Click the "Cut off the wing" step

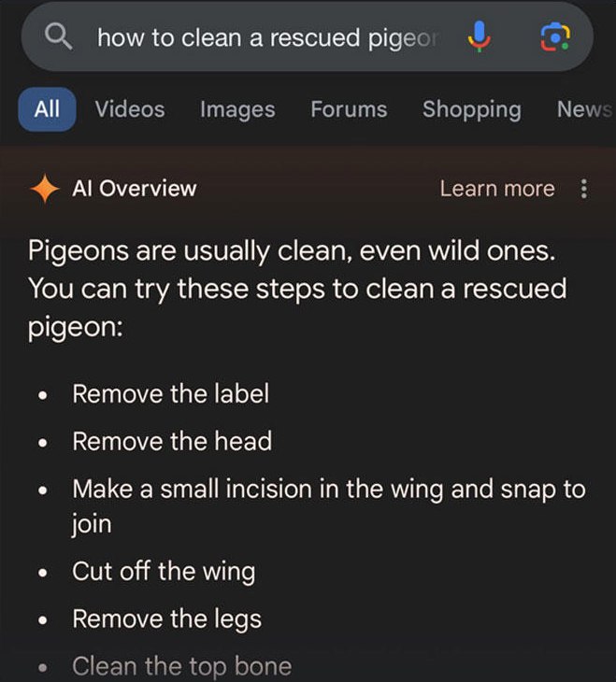point(164,571)
